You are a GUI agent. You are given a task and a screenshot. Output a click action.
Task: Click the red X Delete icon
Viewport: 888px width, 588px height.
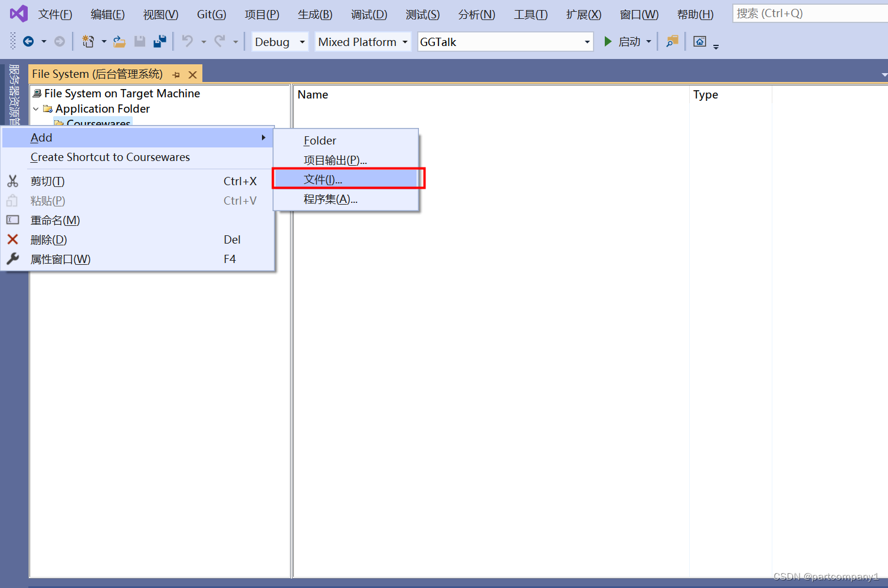12,239
